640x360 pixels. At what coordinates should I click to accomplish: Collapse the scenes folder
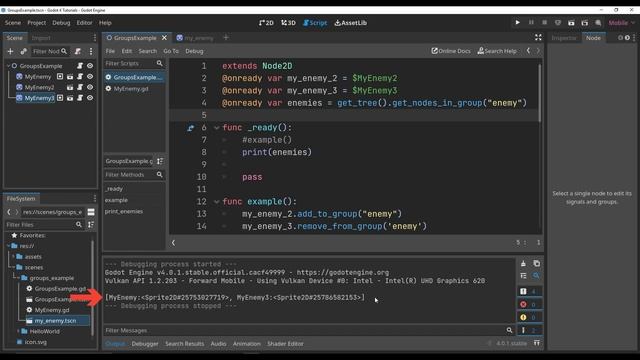pyautogui.click(x=13, y=267)
